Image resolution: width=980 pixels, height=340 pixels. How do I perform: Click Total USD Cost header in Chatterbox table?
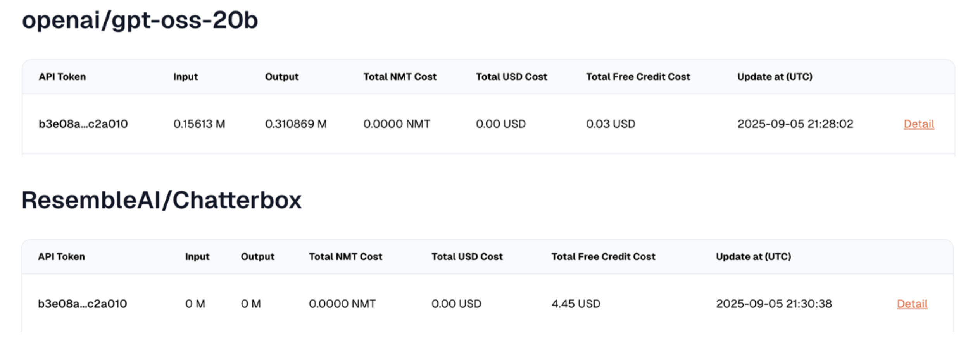tap(467, 256)
